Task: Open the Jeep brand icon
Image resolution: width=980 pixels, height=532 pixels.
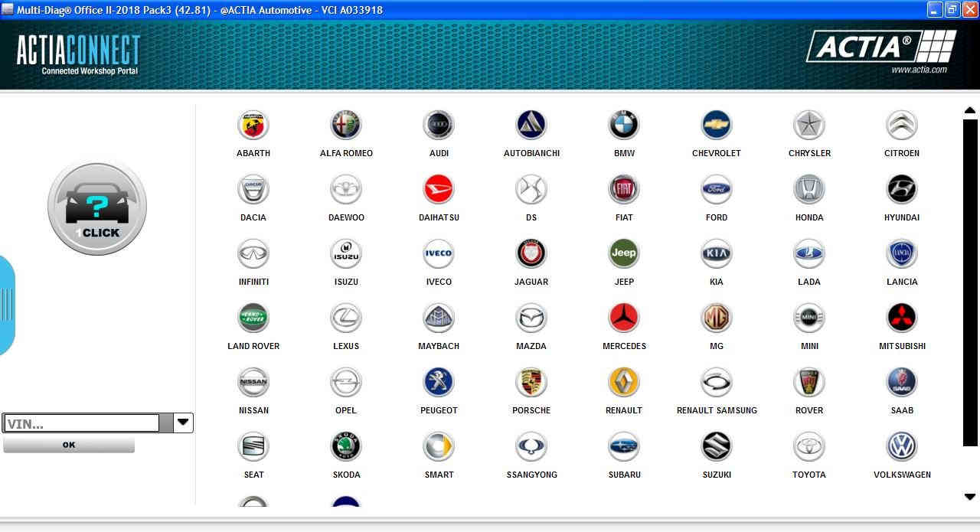Action: 624,254
